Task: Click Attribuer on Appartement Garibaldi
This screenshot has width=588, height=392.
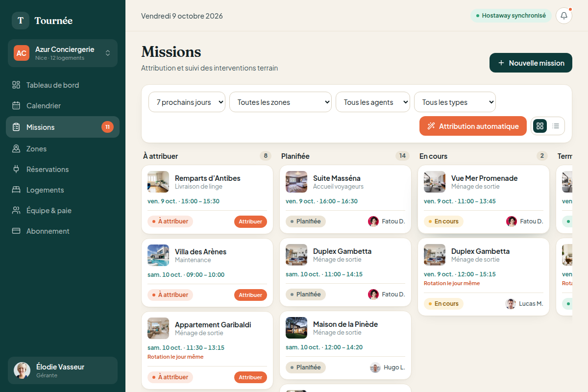Action: (x=250, y=377)
